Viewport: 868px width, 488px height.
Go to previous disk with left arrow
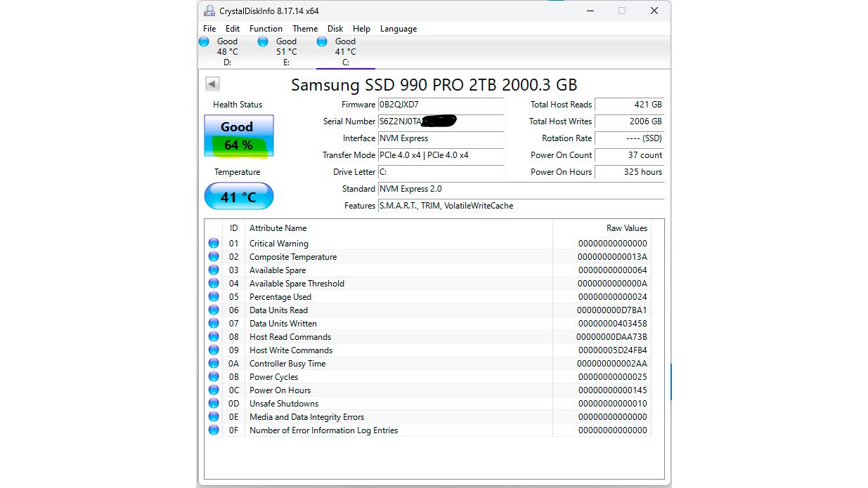coord(212,84)
